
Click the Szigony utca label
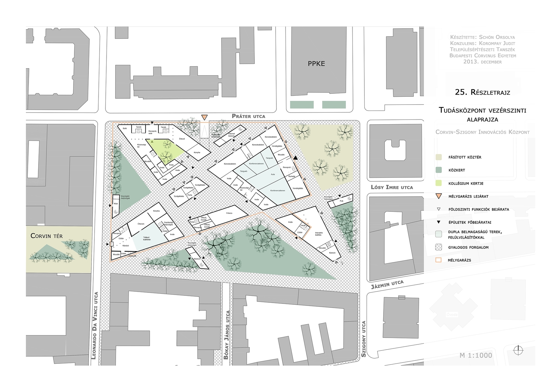pos(364,339)
